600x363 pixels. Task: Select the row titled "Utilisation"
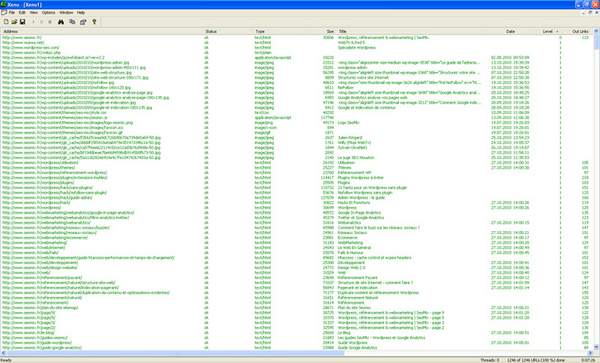click(x=297, y=163)
